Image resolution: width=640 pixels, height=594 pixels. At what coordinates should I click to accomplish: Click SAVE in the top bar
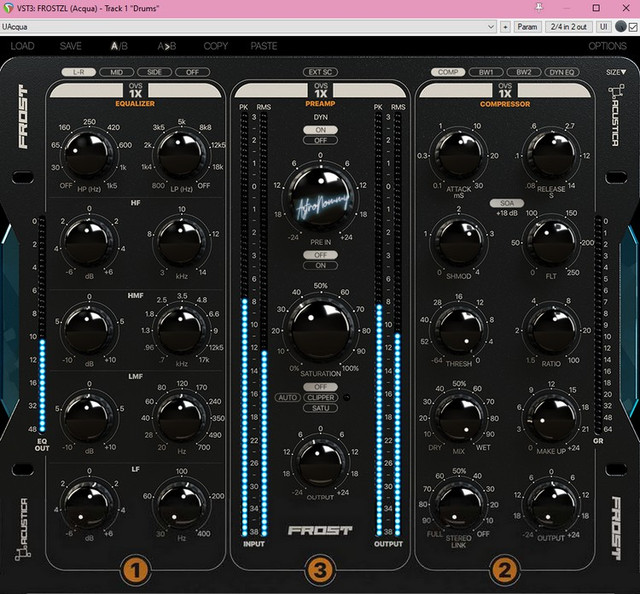pyautogui.click(x=71, y=46)
